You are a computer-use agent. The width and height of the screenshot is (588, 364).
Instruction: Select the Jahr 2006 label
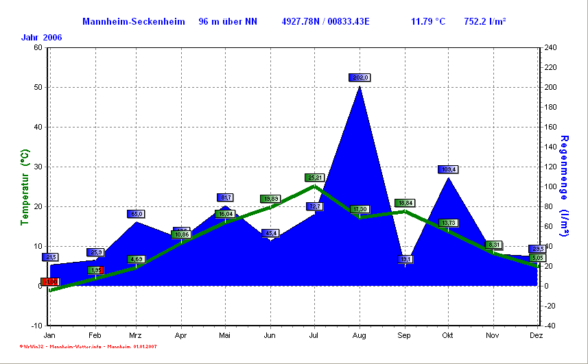click(x=42, y=37)
